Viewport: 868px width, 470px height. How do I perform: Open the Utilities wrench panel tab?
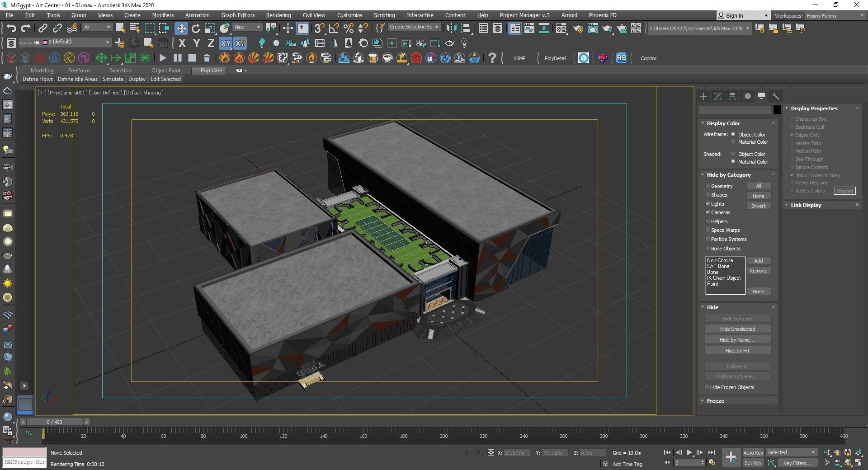pos(776,96)
